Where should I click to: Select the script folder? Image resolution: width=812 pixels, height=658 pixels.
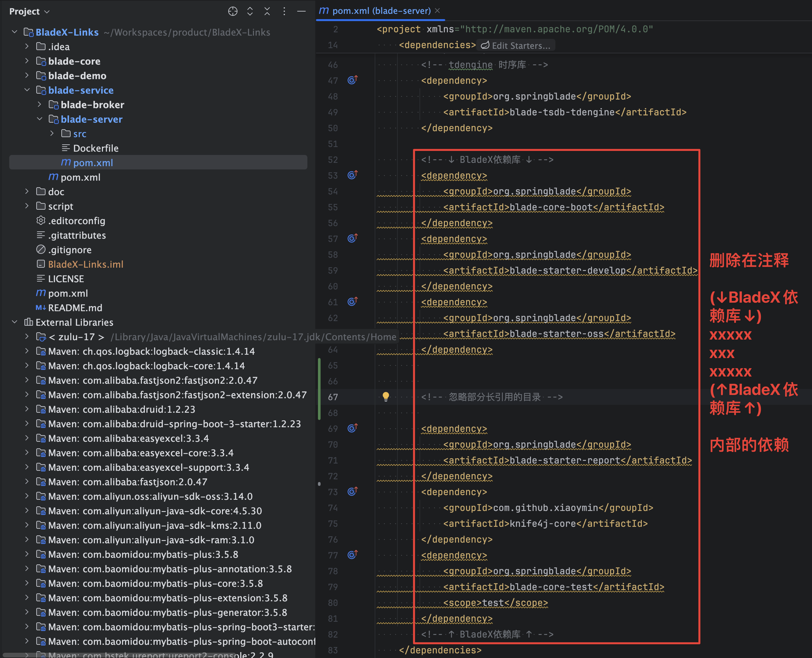click(61, 206)
